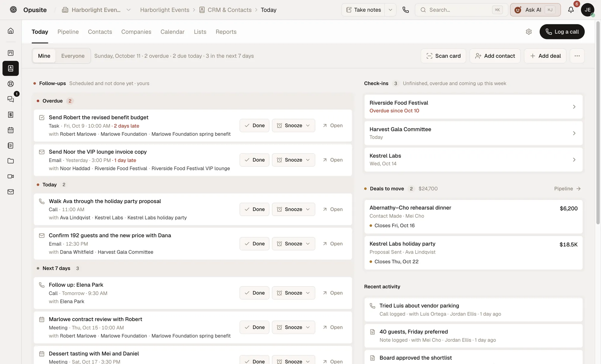Open Snooze options for Dana guests email
601x364 pixels.
coord(293,244)
